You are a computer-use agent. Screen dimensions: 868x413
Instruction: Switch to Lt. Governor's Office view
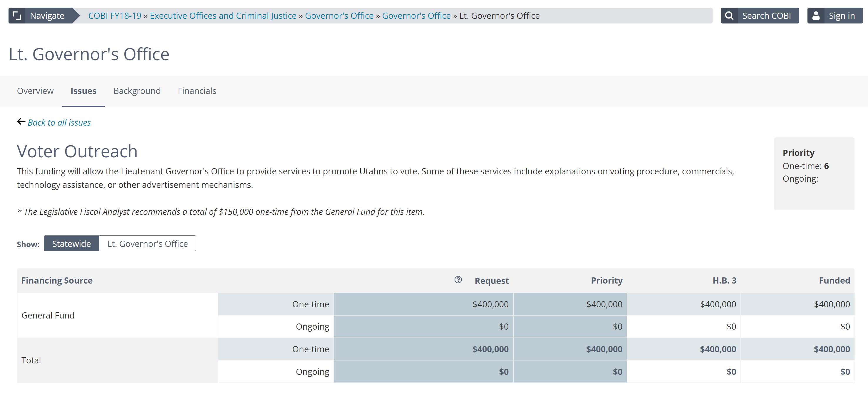(x=148, y=243)
